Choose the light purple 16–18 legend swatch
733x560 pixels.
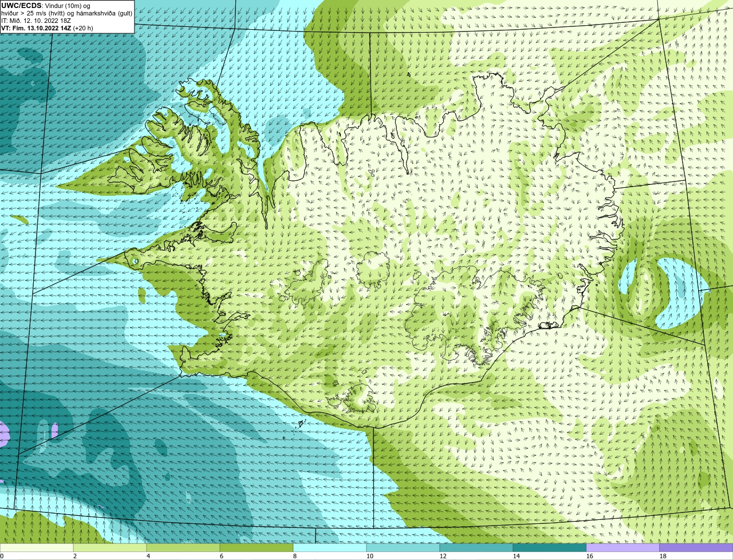coord(623,548)
